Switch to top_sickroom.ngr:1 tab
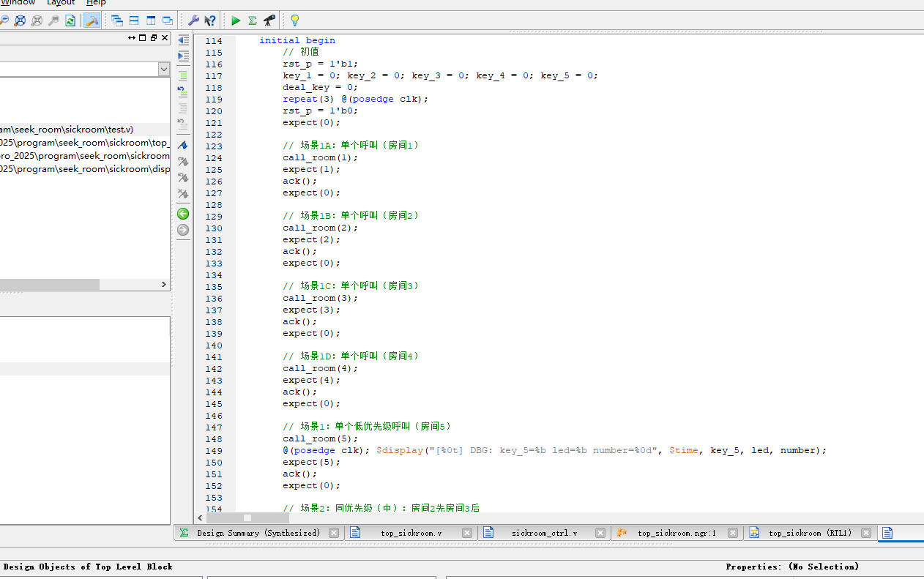The height and width of the screenshot is (579, 924). tap(677, 533)
